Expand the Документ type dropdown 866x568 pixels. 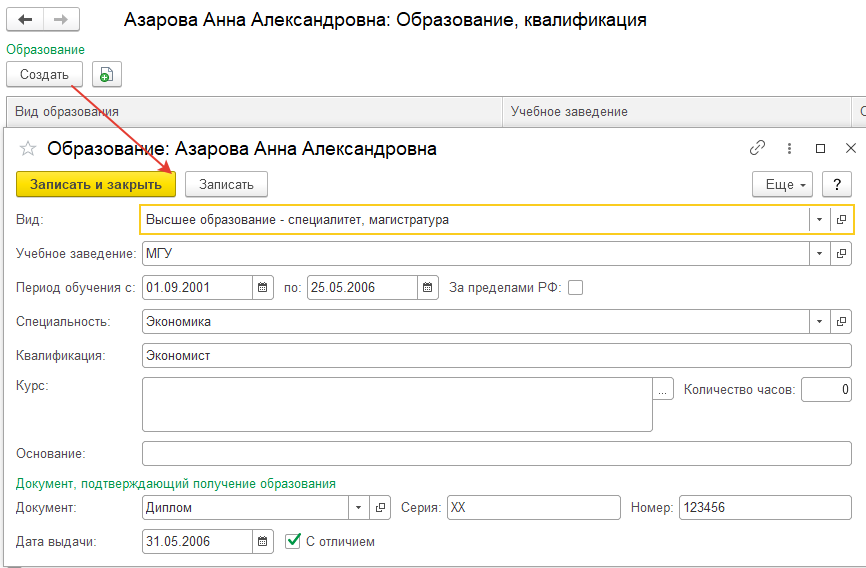(x=359, y=508)
